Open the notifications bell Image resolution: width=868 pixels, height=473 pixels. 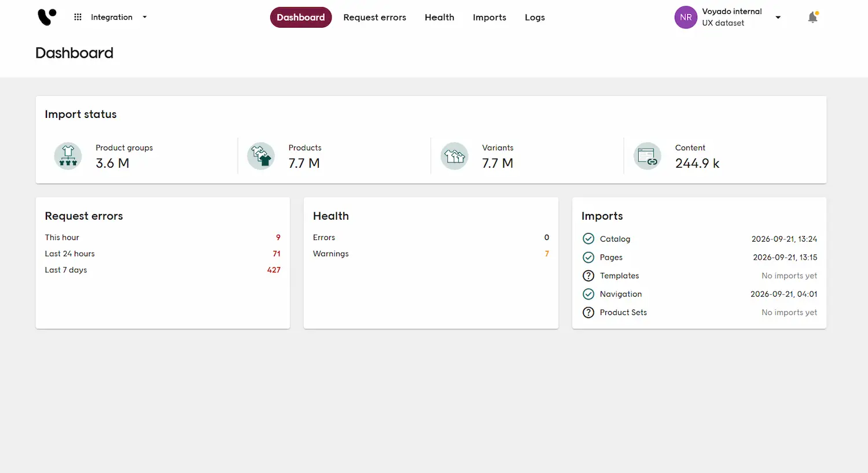coord(812,17)
